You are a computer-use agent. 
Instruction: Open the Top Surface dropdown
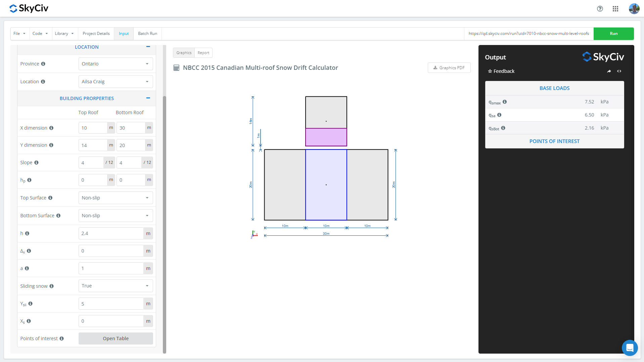tap(116, 198)
